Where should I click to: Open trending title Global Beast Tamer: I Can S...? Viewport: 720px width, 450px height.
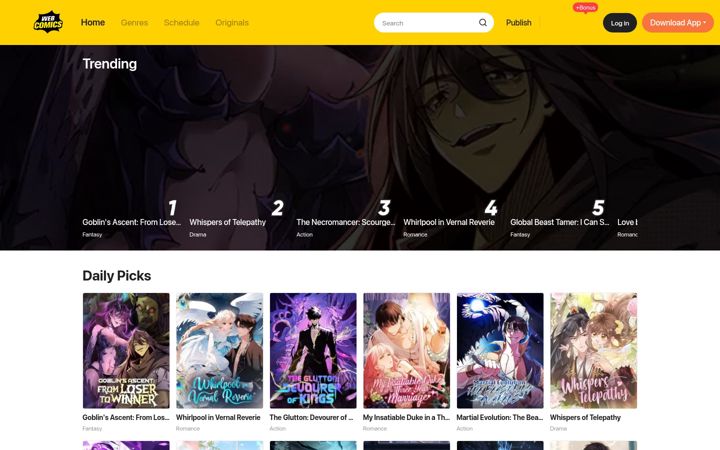click(x=559, y=222)
